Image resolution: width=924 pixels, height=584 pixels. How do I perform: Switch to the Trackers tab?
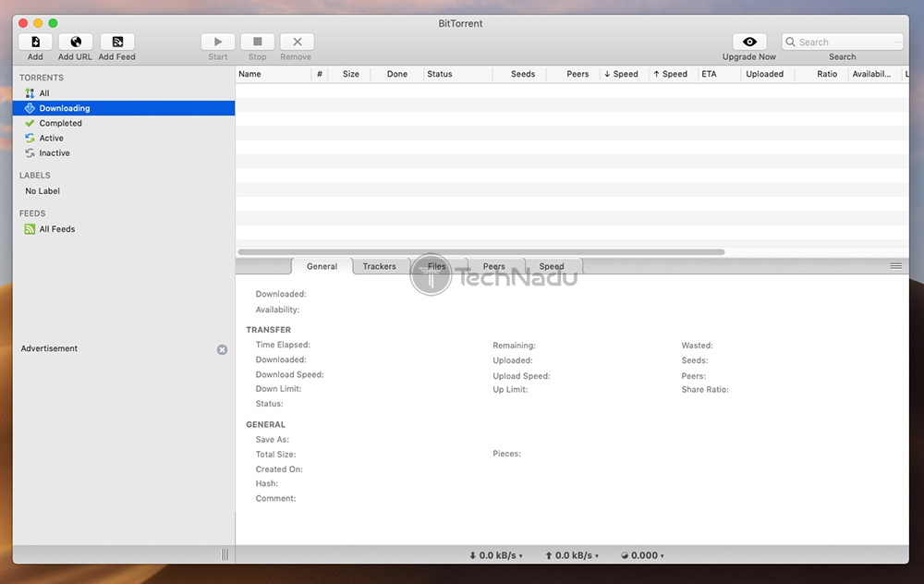[x=380, y=266]
